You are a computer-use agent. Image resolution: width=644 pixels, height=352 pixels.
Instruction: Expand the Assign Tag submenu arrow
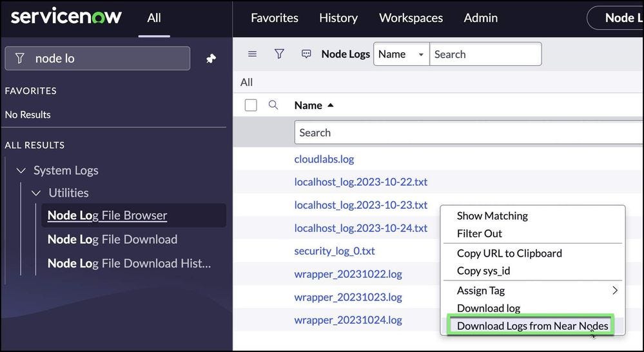coord(615,290)
